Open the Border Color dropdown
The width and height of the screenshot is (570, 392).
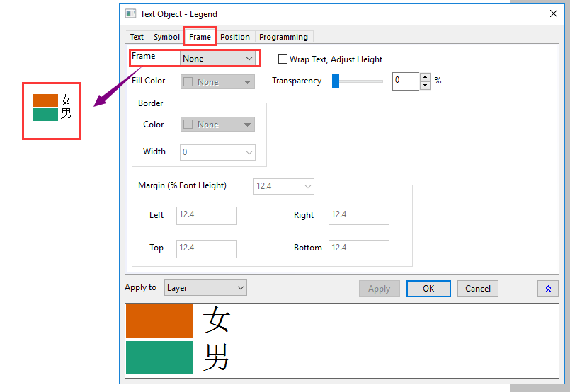tap(217, 125)
